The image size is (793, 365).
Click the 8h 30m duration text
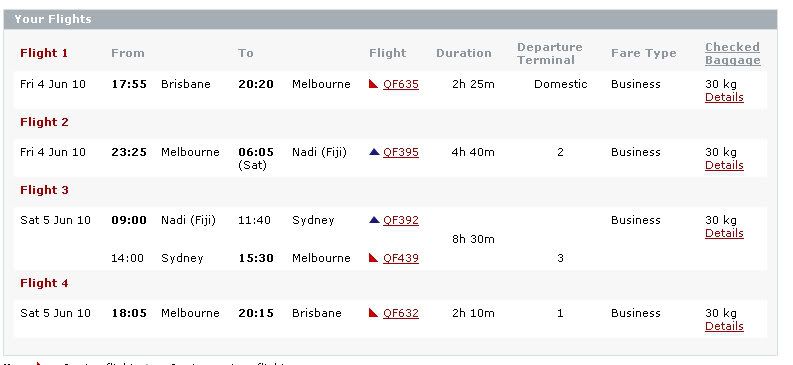click(x=473, y=239)
